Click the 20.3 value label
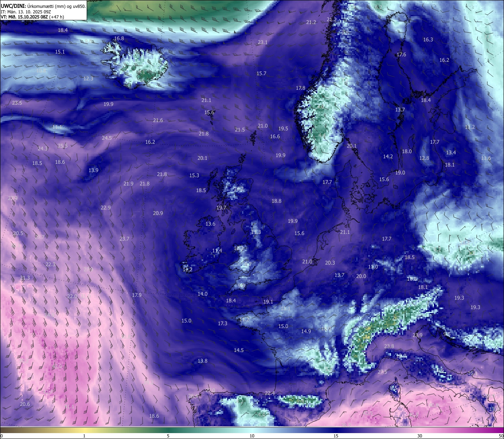Viewport: 504px width, 439px height. tap(330, 263)
